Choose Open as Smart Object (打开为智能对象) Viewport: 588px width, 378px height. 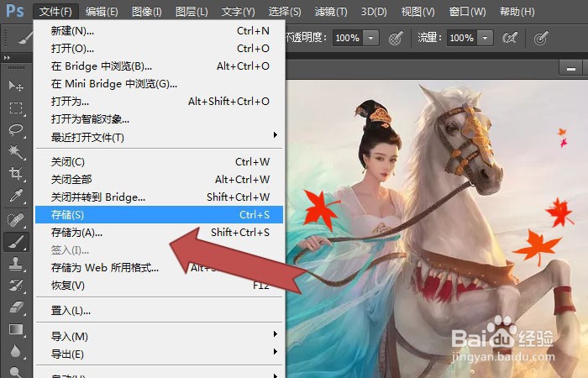(160, 119)
